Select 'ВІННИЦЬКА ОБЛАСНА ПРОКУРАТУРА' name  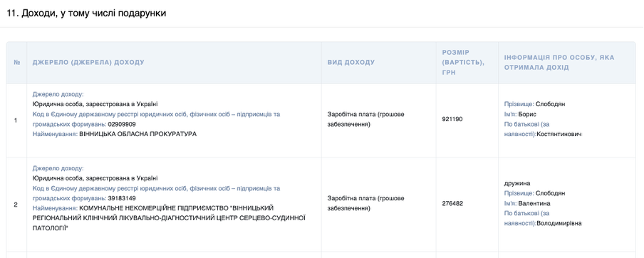(138, 134)
